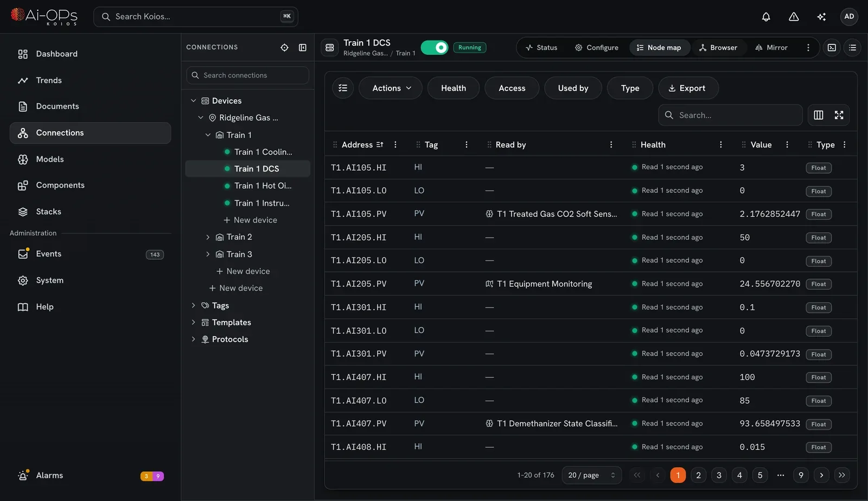
Task: Go to the next page arrow
Action: tap(821, 475)
